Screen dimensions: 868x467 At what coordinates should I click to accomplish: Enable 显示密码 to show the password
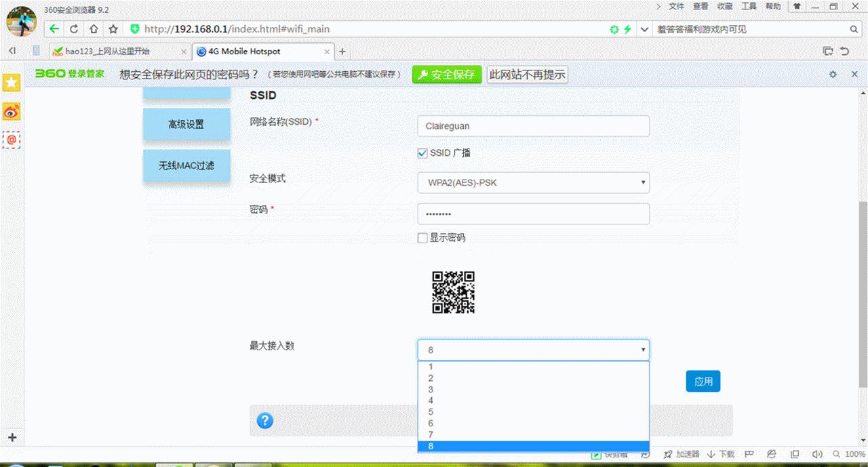[422, 238]
